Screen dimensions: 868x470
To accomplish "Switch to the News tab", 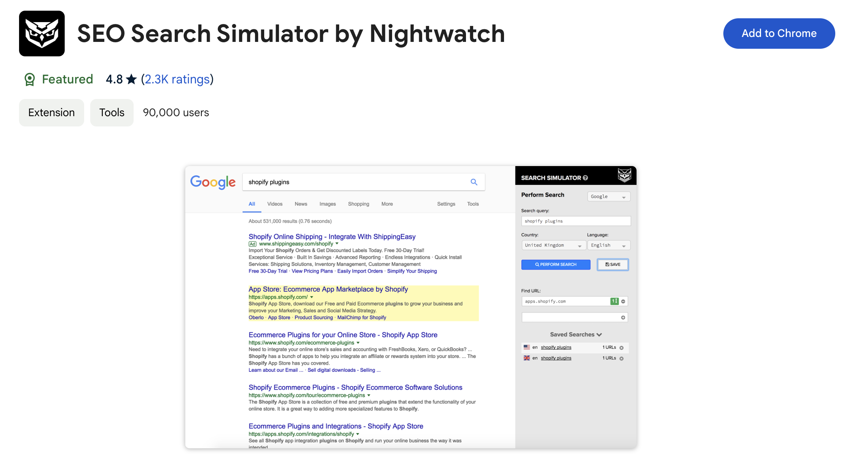I will click(301, 204).
